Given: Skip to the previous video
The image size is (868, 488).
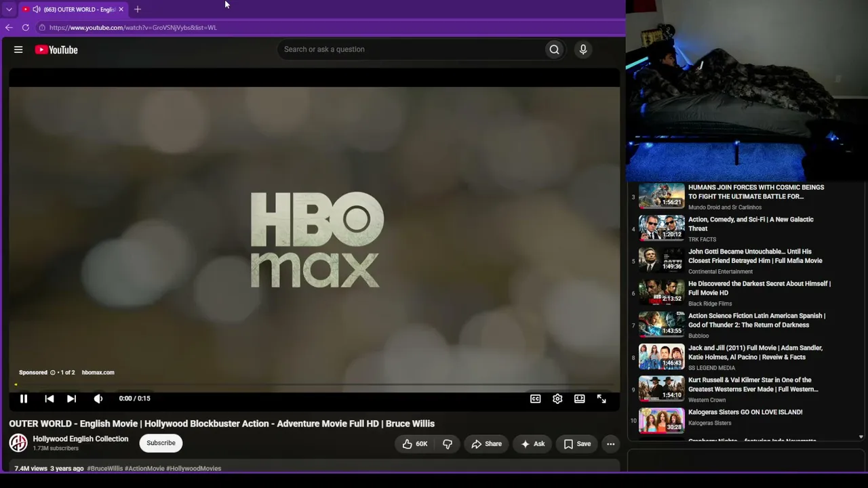Looking at the screenshot, I should click(x=50, y=399).
